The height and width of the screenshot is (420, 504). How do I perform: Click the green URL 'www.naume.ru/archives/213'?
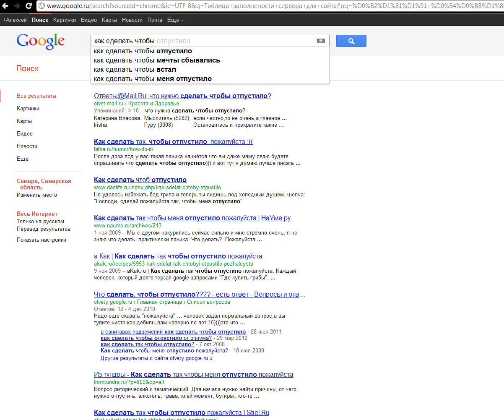(127, 226)
